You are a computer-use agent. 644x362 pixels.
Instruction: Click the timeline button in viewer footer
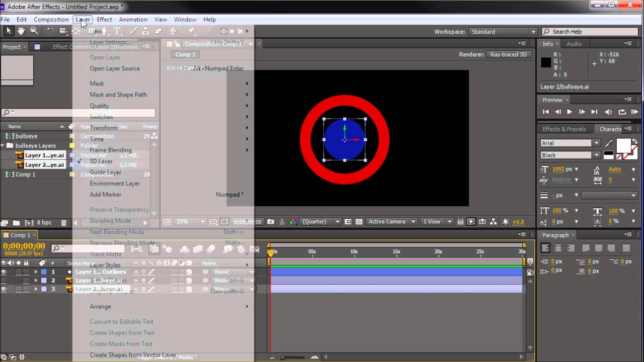click(x=482, y=222)
